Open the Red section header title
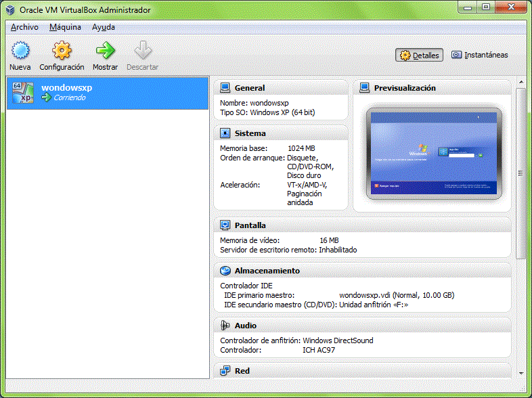The width and height of the screenshot is (532, 398). 242,371
